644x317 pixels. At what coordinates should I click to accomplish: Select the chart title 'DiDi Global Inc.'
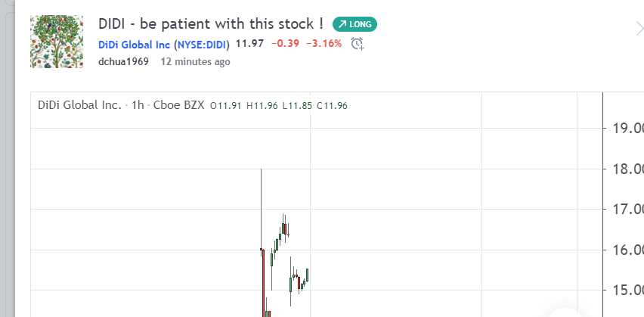[79, 105]
